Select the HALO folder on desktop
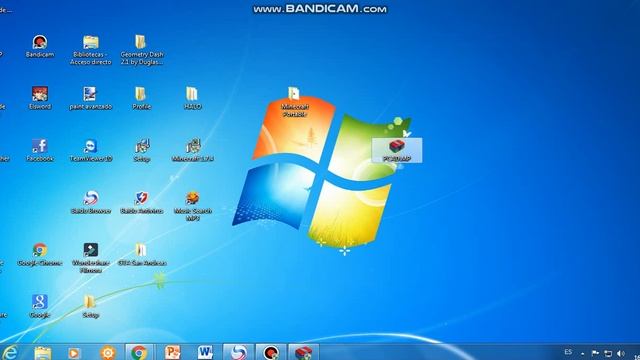 (192, 98)
